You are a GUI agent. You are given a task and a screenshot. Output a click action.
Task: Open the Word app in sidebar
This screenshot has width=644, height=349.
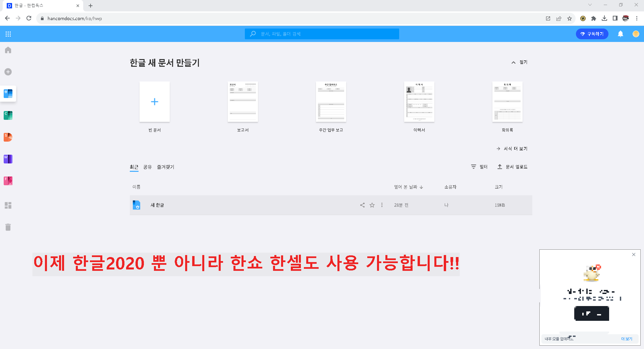point(8,159)
